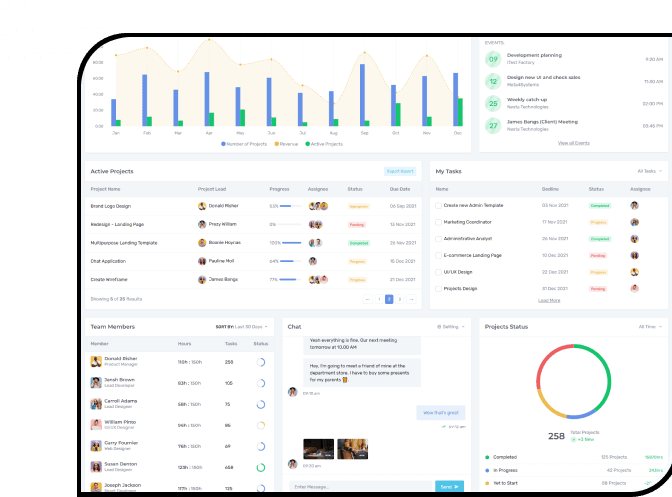The image size is (672, 497).
Task: Open the View all Events link
Action: (573, 143)
